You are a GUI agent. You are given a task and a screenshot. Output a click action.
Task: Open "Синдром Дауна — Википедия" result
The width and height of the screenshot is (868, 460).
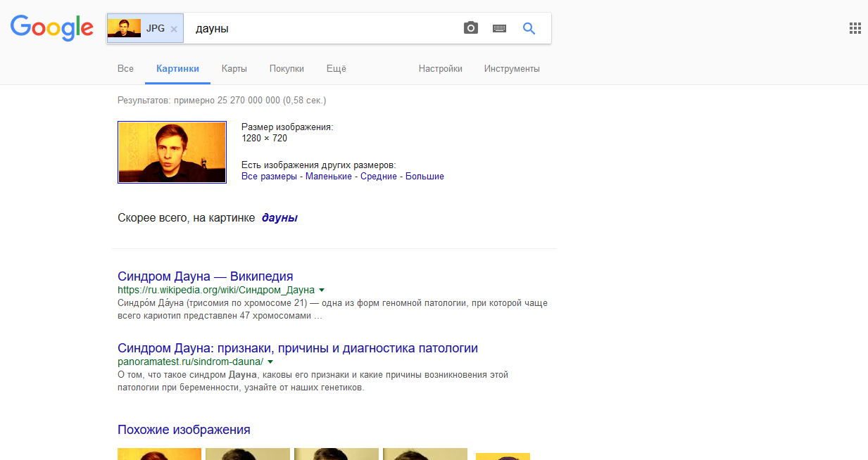point(206,276)
